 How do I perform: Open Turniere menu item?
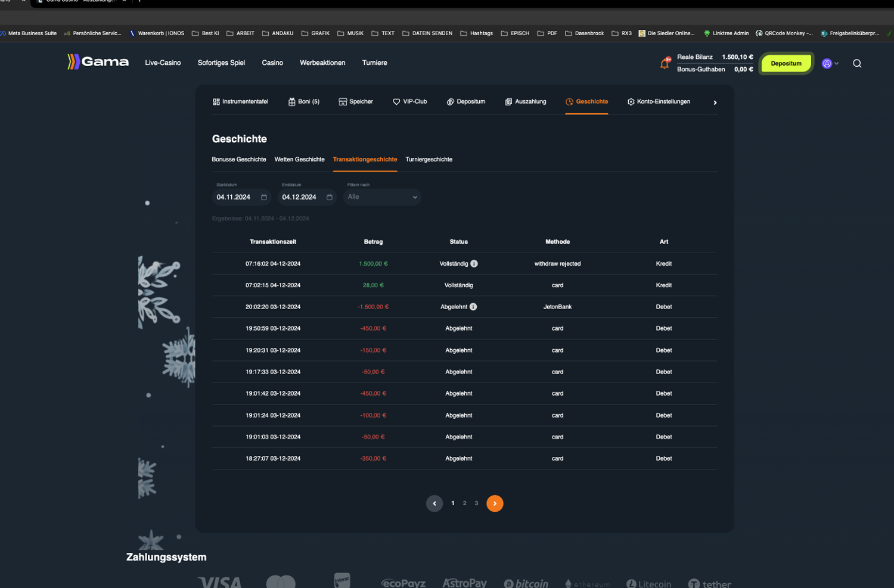374,63
